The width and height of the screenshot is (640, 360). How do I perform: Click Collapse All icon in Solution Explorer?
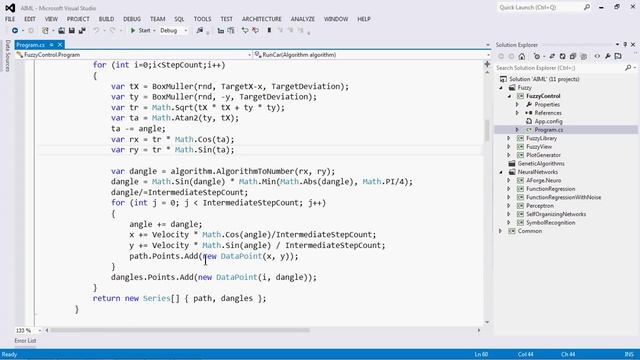pyautogui.click(x=573, y=56)
